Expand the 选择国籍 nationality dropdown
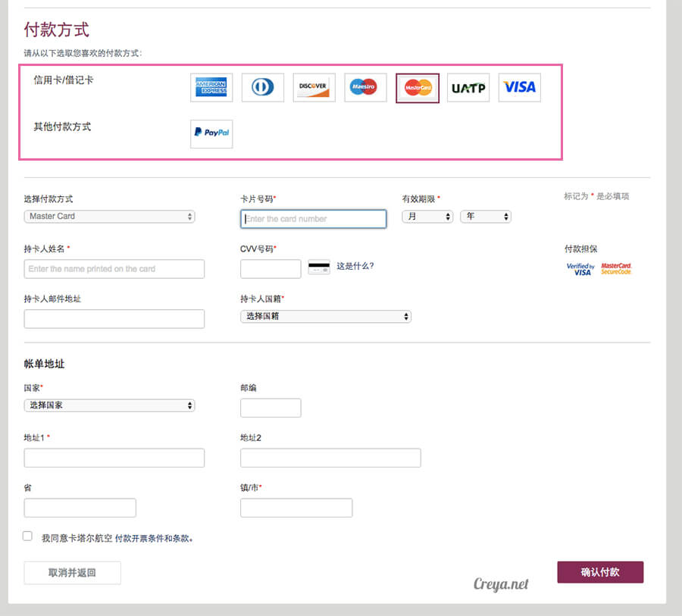 tap(325, 316)
